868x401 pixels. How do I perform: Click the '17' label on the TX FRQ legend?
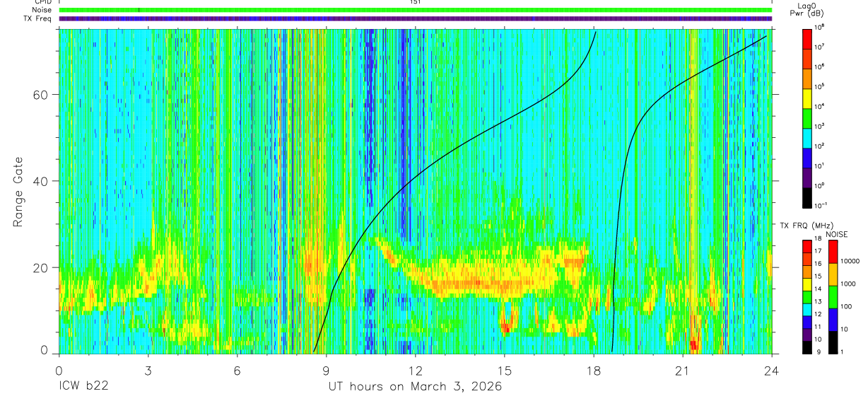[818, 251]
